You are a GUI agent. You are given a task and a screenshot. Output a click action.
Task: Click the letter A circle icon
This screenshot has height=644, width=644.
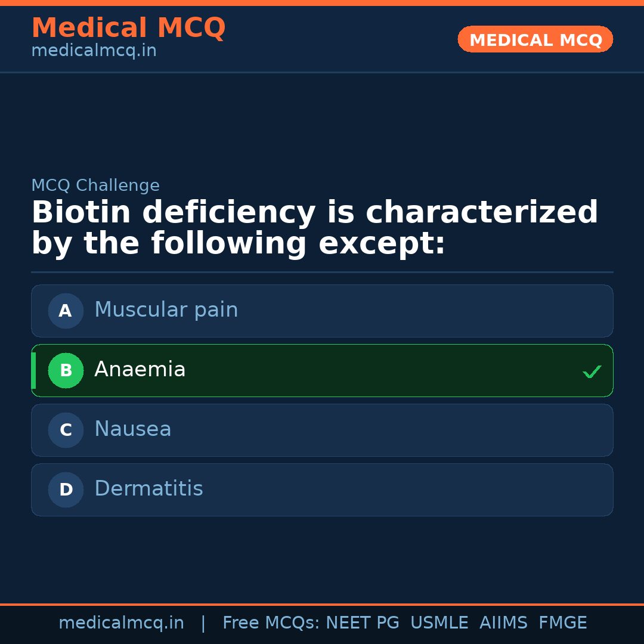point(66,311)
